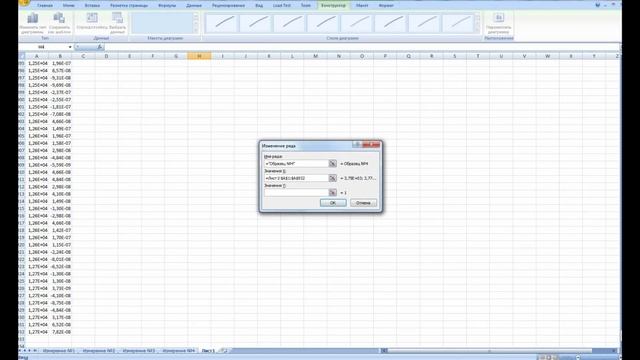
Task: Click the empty Y values input field
Action: pos(296,193)
